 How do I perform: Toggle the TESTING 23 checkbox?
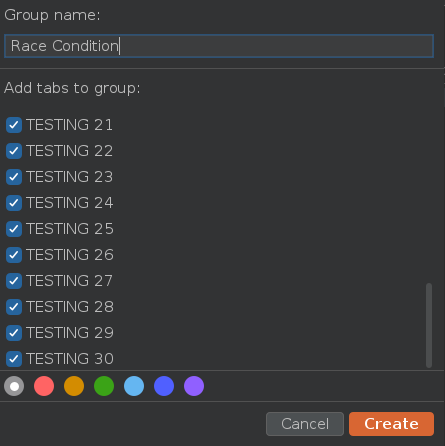[14, 177]
